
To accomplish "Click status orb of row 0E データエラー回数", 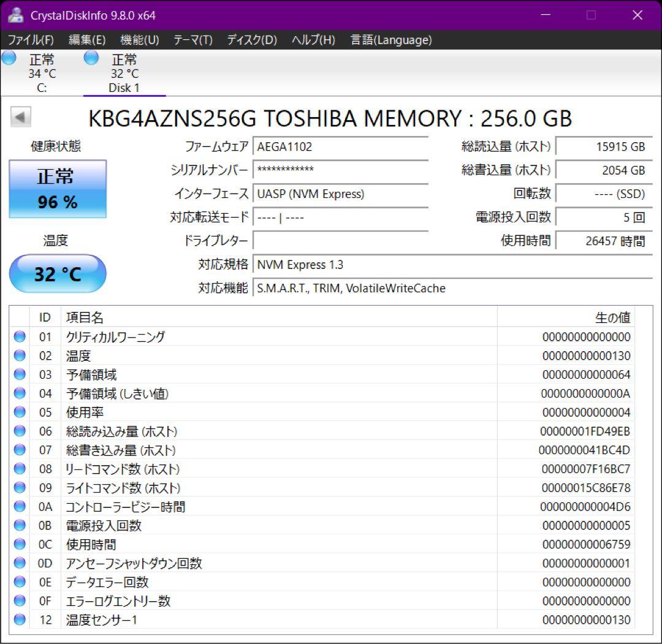I will coord(20,581).
